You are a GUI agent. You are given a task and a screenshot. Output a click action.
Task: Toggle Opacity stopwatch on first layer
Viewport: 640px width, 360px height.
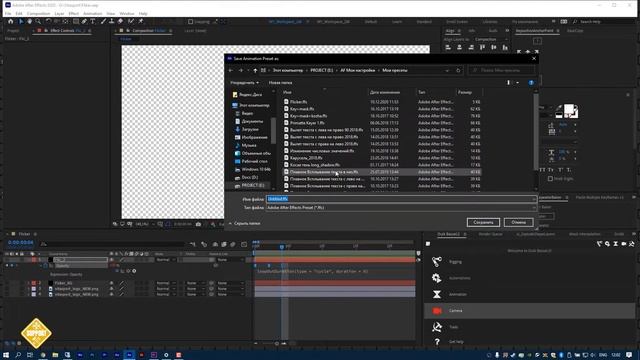pyautogui.click(x=46, y=266)
